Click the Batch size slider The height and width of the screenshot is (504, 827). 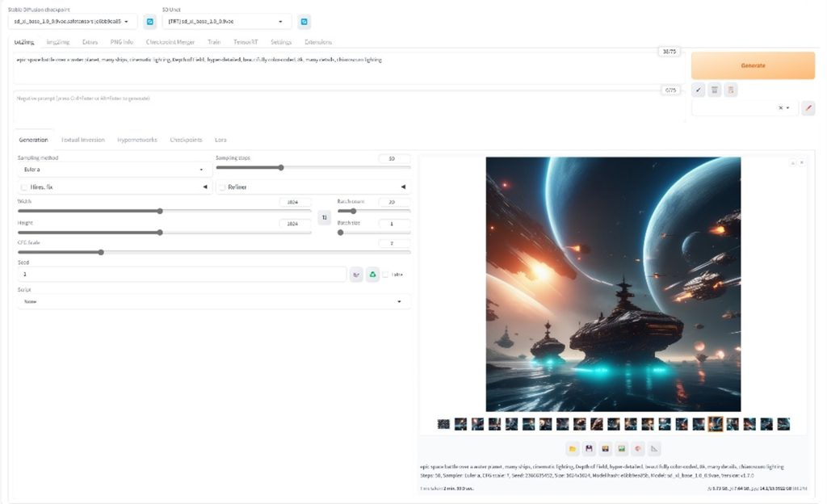[374, 233]
